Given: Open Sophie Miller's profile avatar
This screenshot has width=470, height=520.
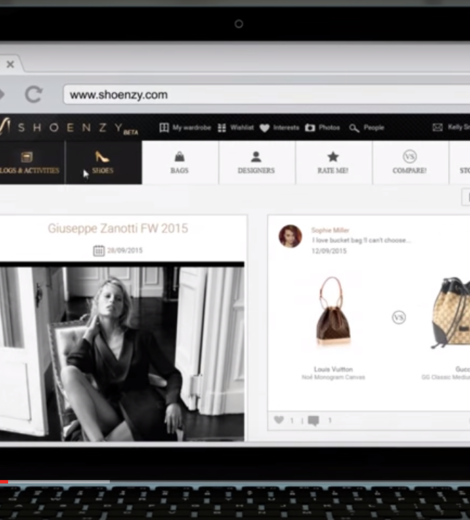Looking at the screenshot, I should coord(290,236).
